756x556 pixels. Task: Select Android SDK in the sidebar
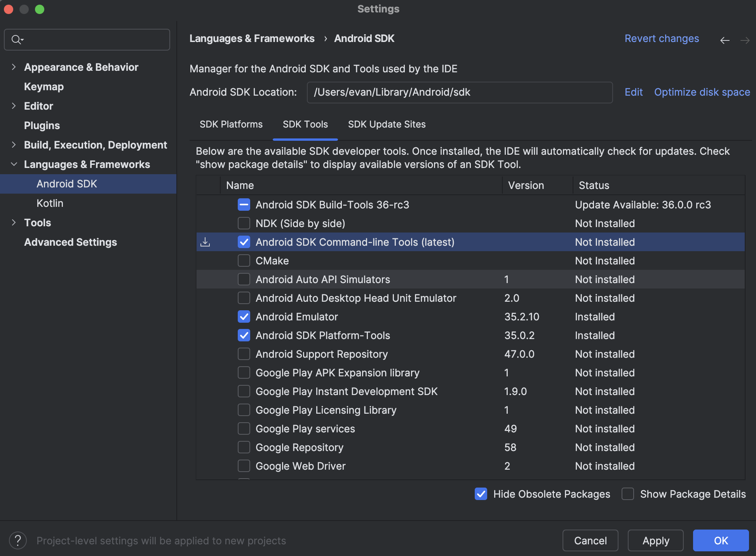[x=88, y=184]
